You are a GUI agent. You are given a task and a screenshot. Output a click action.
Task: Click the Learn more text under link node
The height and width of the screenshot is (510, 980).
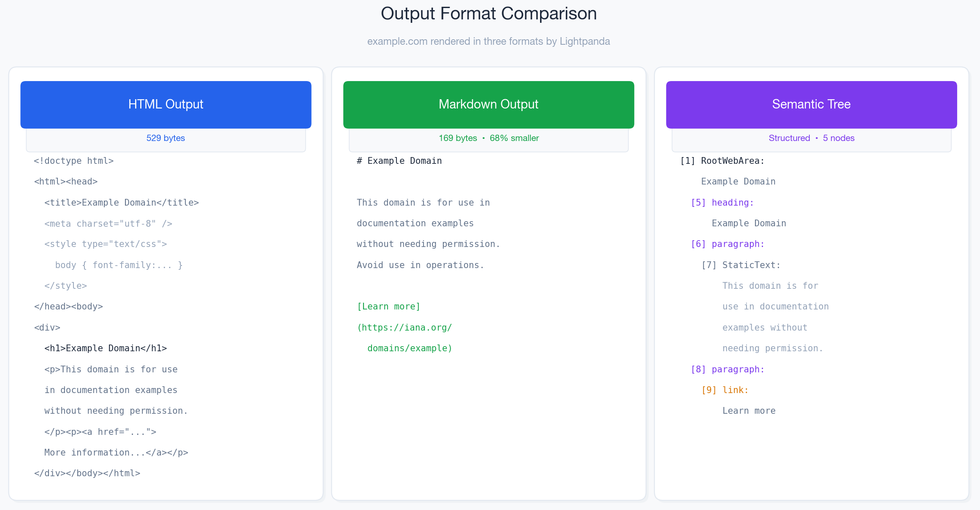pos(749,411)
